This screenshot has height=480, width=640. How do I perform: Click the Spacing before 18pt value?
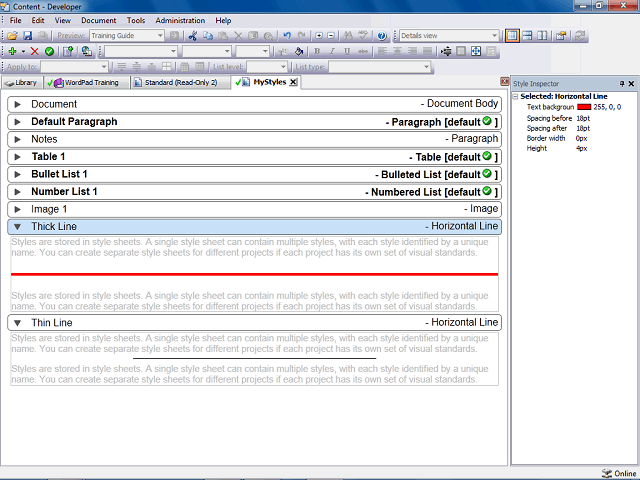coord(583,118)
